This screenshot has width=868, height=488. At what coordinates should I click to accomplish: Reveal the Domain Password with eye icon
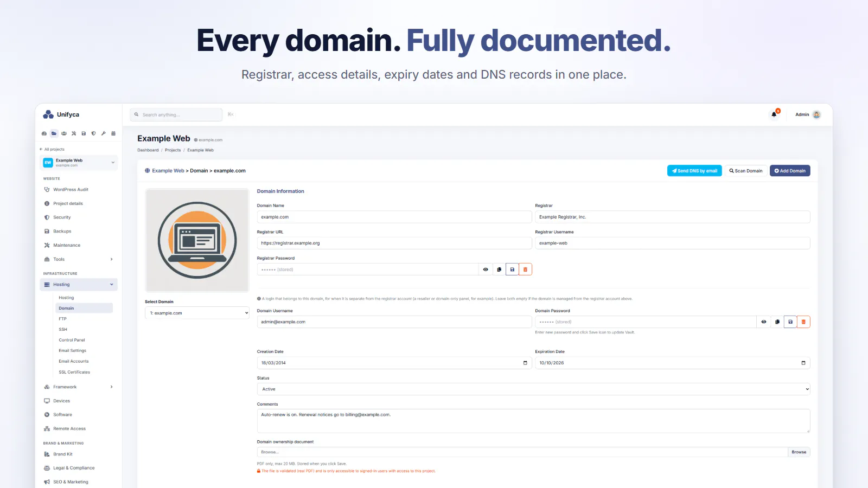(764, 322)
